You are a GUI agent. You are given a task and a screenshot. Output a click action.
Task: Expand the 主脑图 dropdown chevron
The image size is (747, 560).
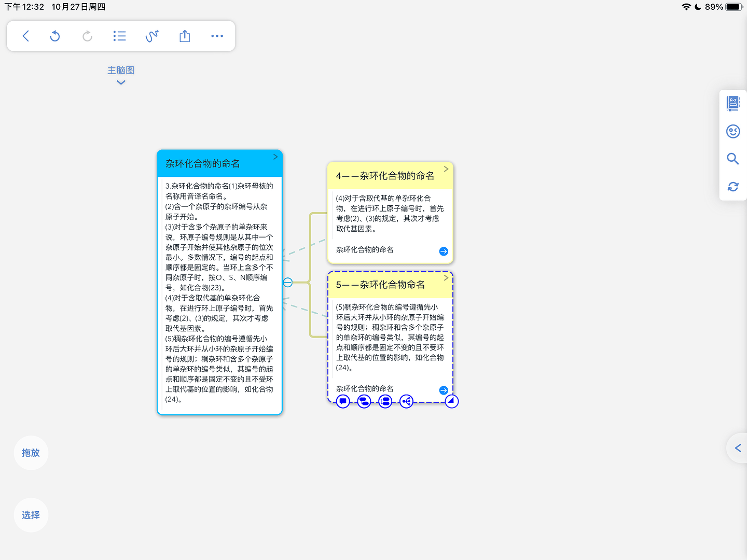121,82
